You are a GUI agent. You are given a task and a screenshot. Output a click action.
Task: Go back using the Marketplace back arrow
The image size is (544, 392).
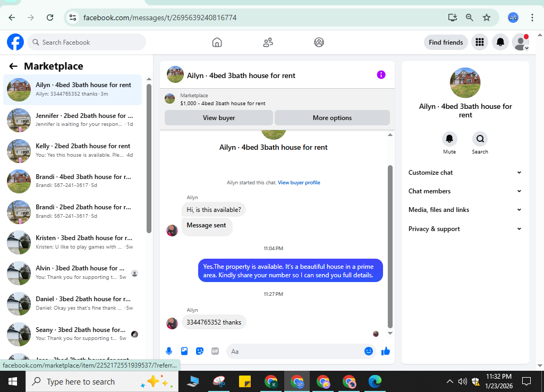13,66
